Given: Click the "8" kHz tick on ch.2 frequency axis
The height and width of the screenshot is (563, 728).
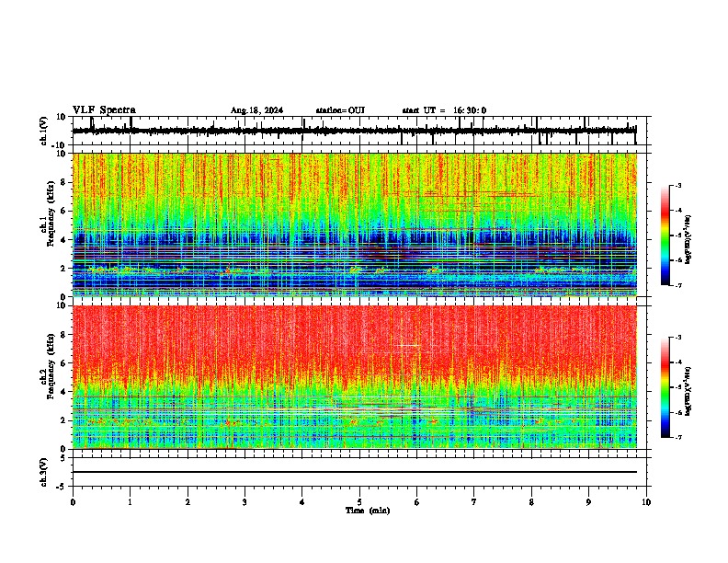Looking at the screenshot, I should 63,335.
